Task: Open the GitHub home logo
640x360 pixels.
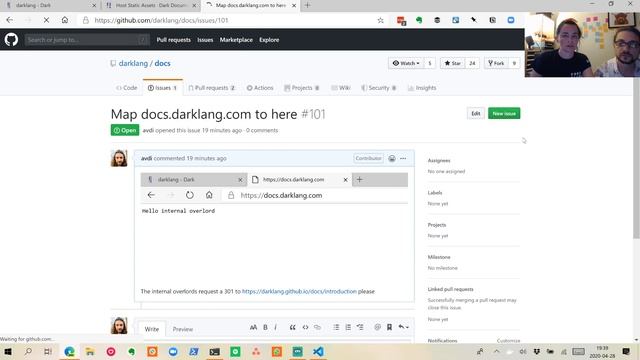Action: pos(11,40)
